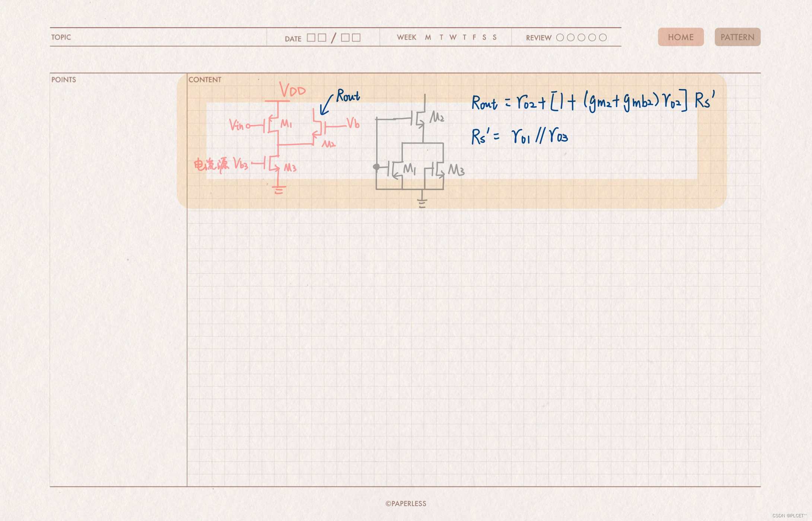This screenshot has height=521, width=812.
Task: Check the DATE box just before the slash
Action: 322,38
